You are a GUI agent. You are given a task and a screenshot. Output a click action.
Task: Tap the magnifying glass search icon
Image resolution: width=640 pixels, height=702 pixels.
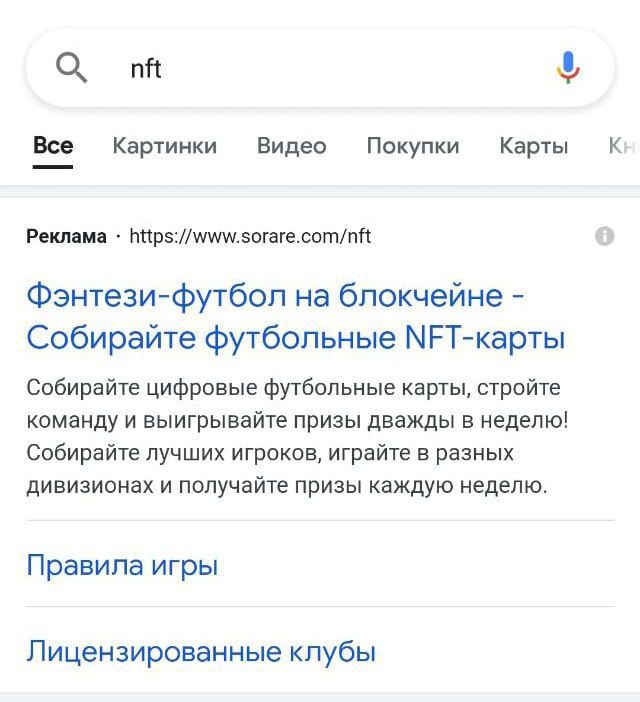[x=71, y=68]
